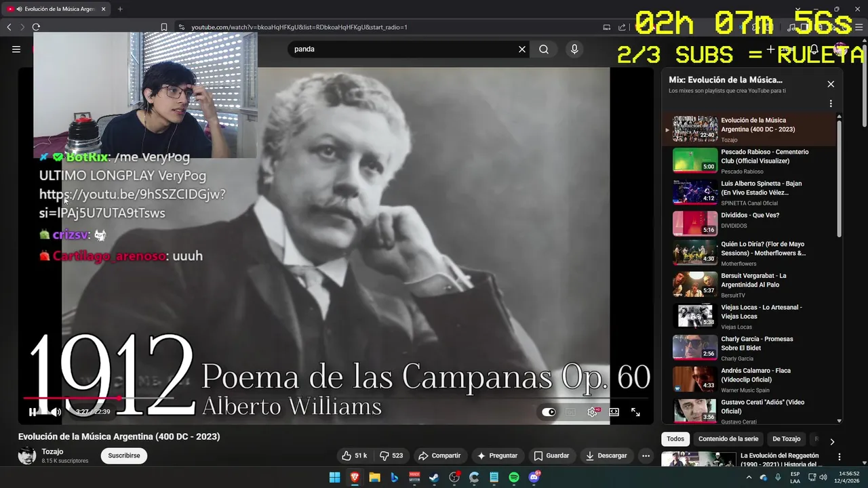Enter fullscreen from the player controls
The width and height of the screenshot is (868, 488).
tap(635, 412)
